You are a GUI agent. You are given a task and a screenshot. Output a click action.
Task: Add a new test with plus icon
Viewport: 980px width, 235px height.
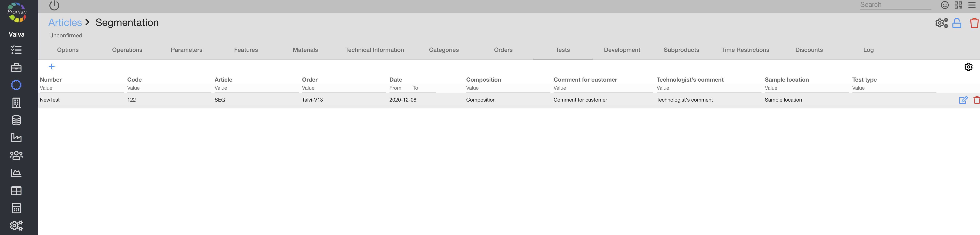tap(52, 67)
